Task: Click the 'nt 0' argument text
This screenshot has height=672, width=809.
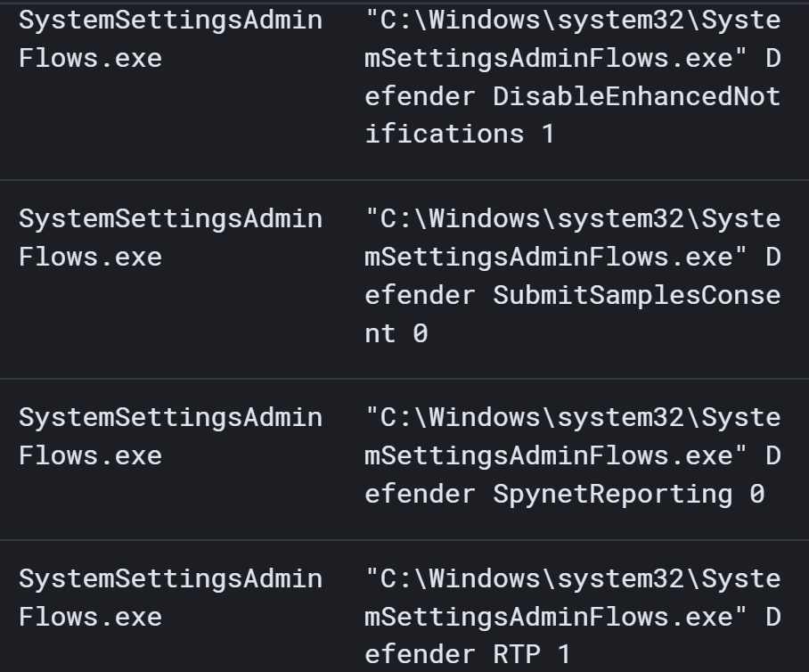Action: pos(396,333)
